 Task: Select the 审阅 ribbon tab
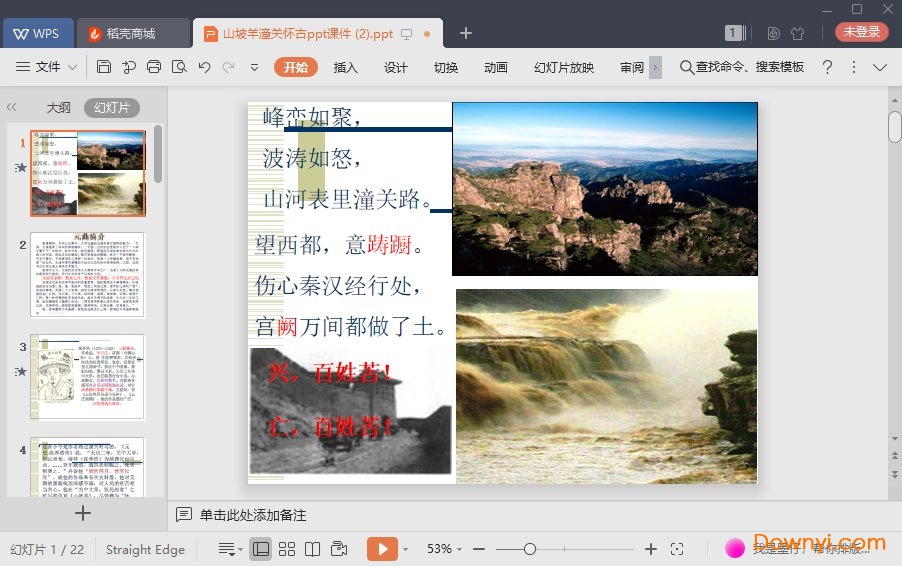(x=632, y=67)
